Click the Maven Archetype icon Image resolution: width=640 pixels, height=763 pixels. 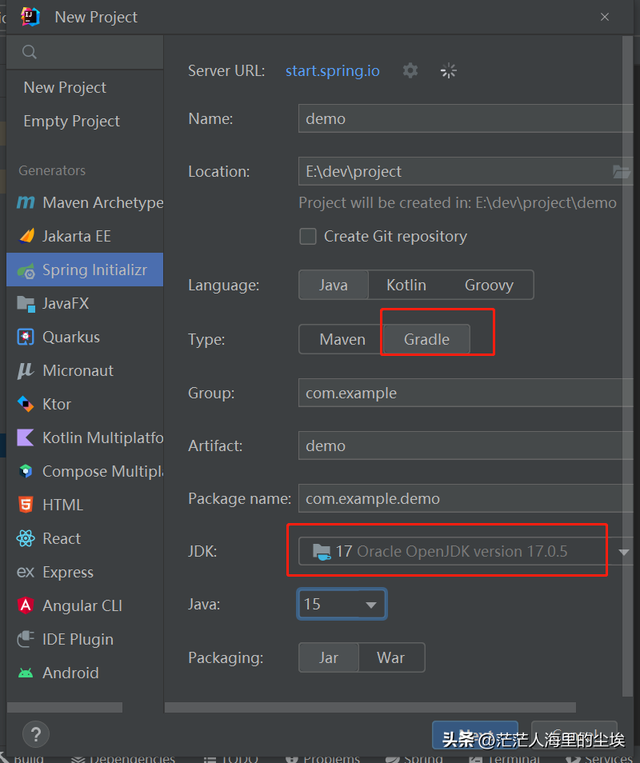26,202
